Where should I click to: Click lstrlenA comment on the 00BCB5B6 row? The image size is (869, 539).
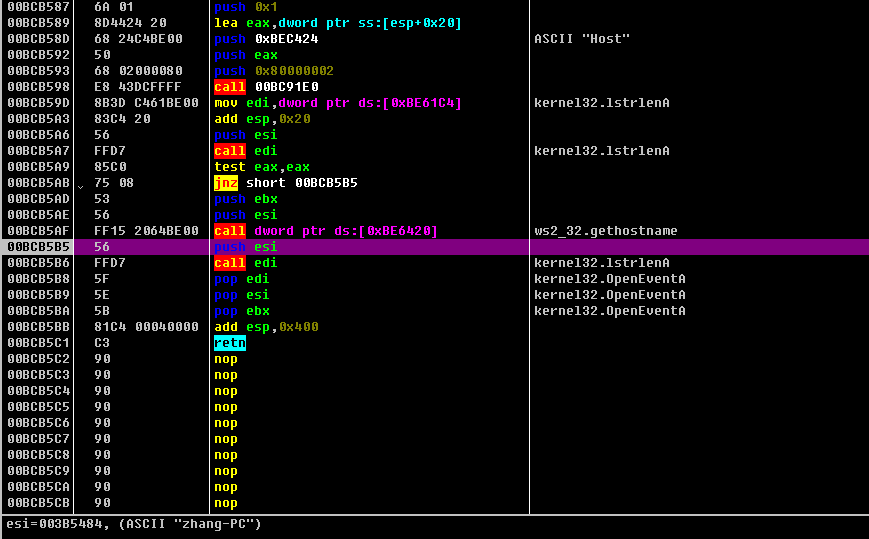pyautogui.click(x=602, y=263)
